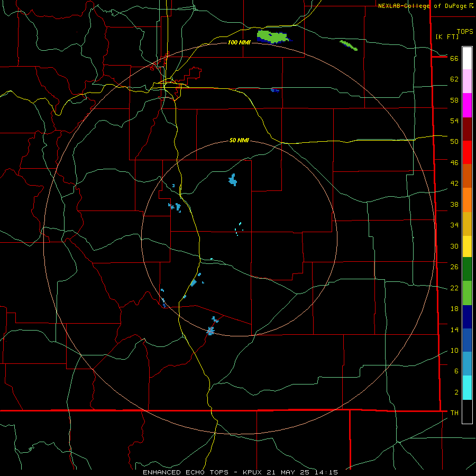Click the 58 legend value
476x476 pixels.
pos(454,100)
